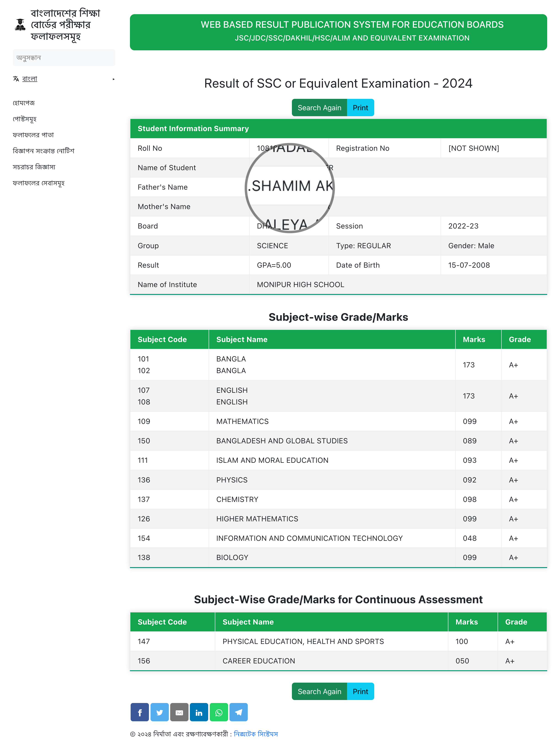Share result on Twitter
This screenshot has height=754, width=560.
click(x=159, y=712)
